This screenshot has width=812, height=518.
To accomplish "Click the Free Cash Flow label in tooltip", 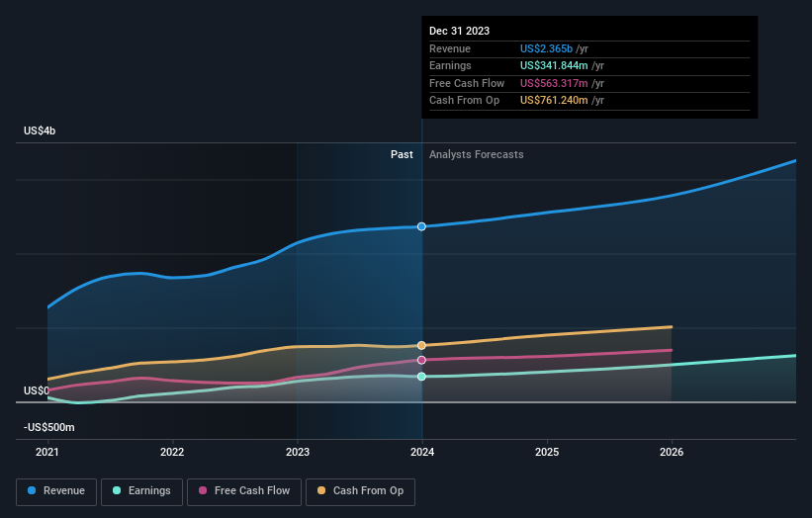I will [467, 83].
